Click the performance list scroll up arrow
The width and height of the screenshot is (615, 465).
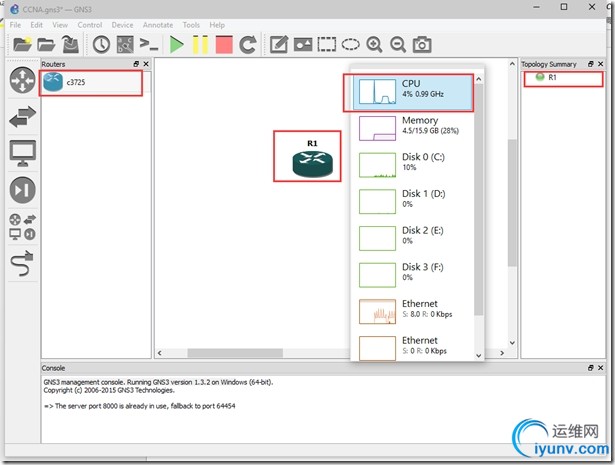pyautogui.click(x=479, y=79)
